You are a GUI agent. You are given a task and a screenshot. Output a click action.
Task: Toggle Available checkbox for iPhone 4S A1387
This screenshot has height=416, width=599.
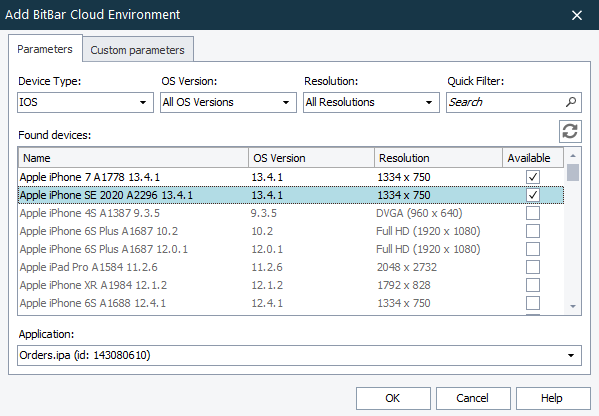point(533,213)
